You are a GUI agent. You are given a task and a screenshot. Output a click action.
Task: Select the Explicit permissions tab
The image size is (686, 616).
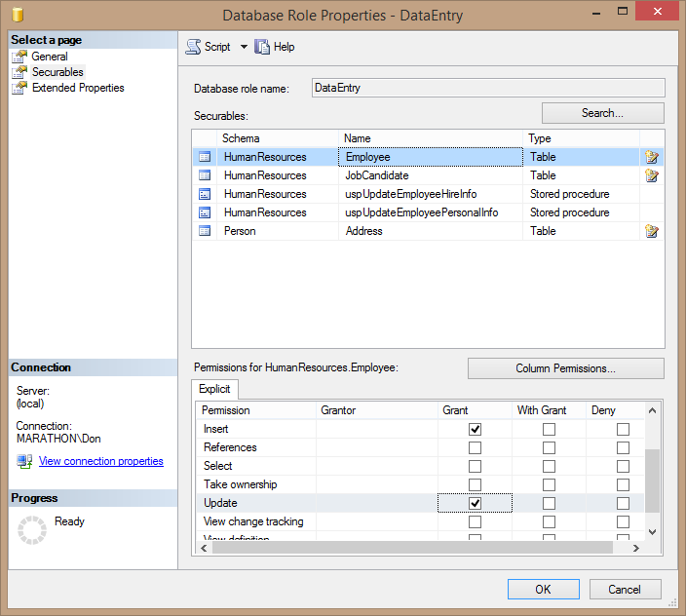(x=214, y=389)
